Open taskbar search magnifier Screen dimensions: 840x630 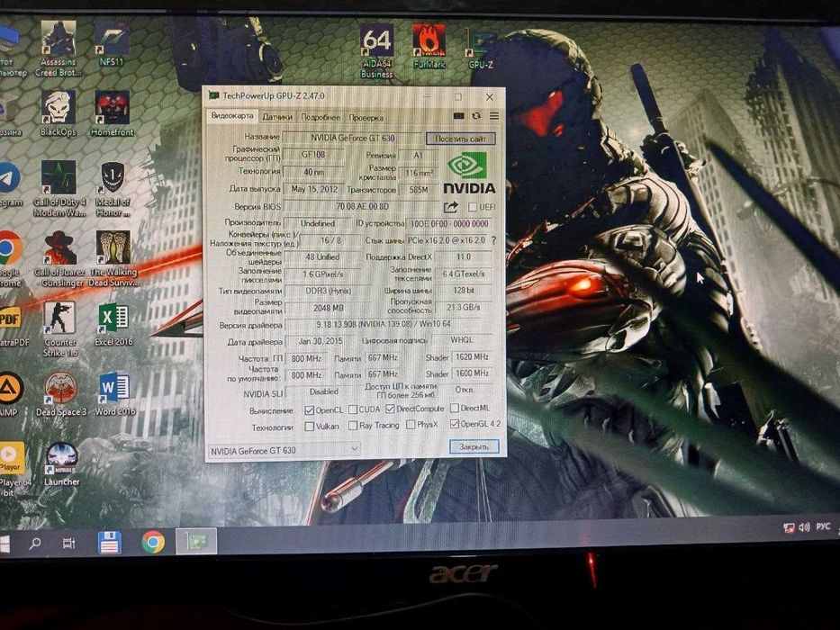coord(35,544)
